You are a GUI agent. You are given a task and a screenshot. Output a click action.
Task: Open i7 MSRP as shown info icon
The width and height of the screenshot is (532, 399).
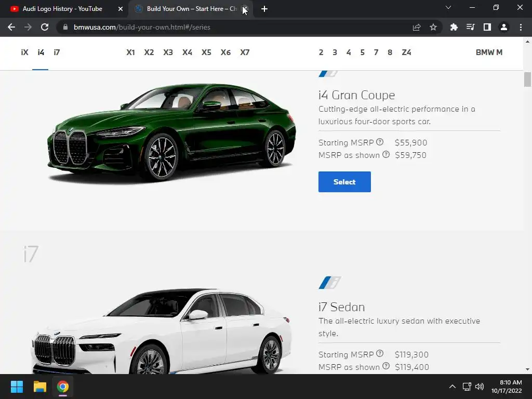click(x=386, y=366)
